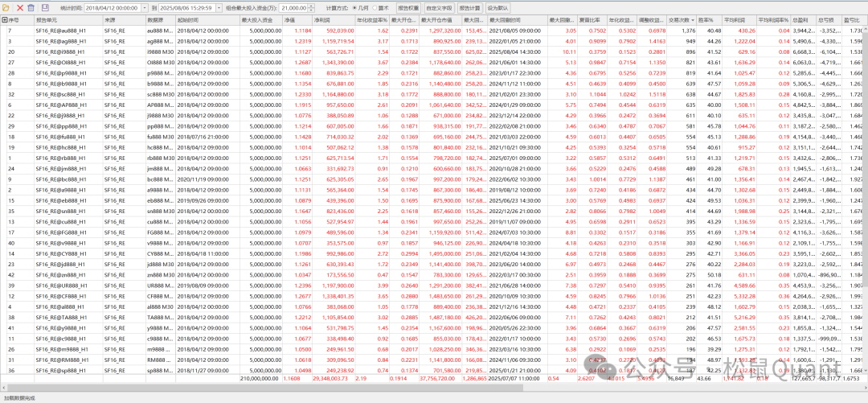This screenshot has height=403, width=868.
Task: Click the save disk icon
Action: tap(45, 6)
